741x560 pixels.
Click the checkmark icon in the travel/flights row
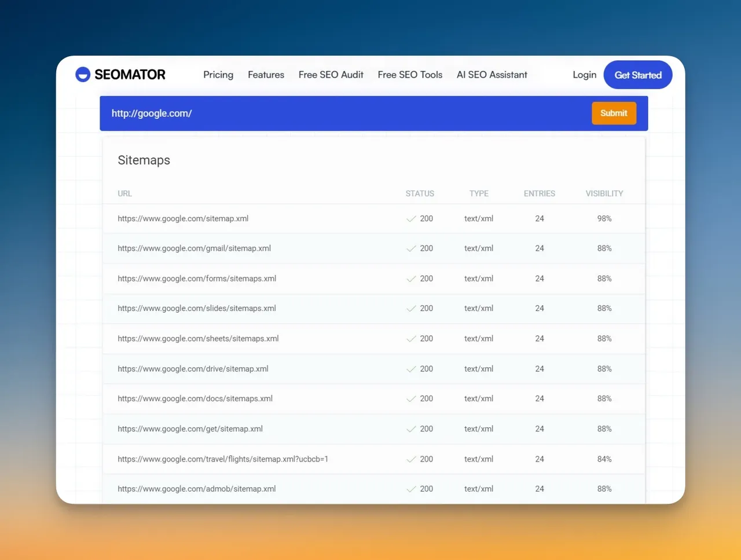tap(411, 459)
